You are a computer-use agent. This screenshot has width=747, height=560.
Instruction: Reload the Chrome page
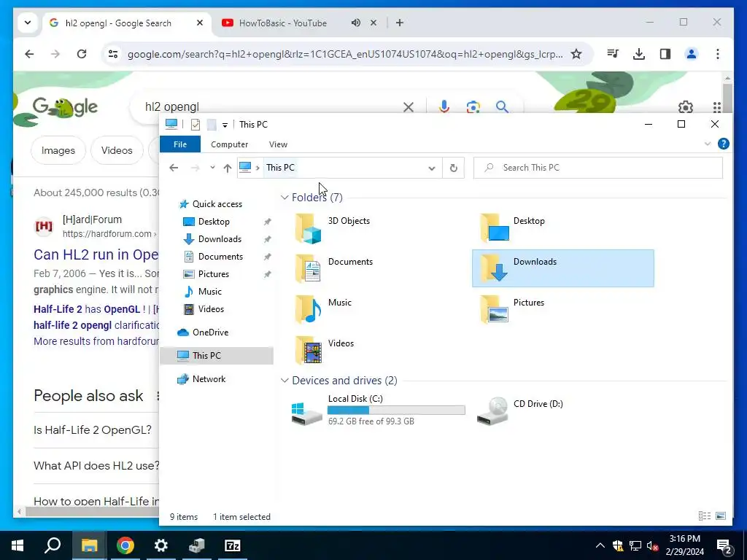click(x=82, y=54)
